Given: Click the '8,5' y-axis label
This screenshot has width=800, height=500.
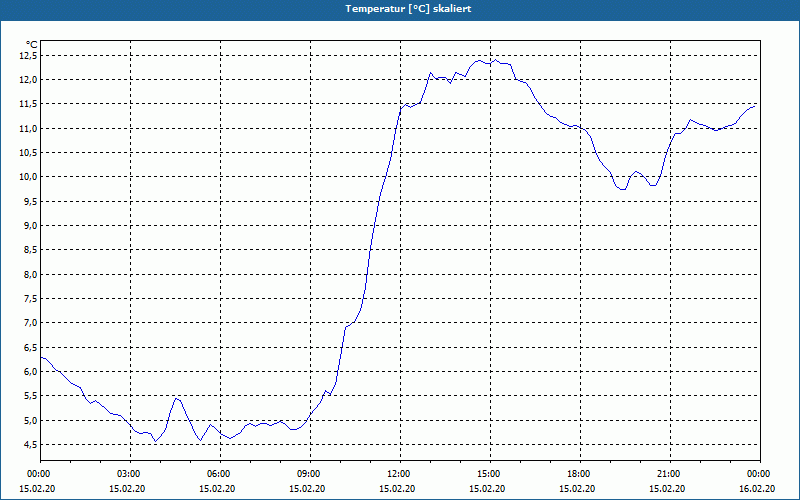Looking at the screenshot, I should coord(30,250).
